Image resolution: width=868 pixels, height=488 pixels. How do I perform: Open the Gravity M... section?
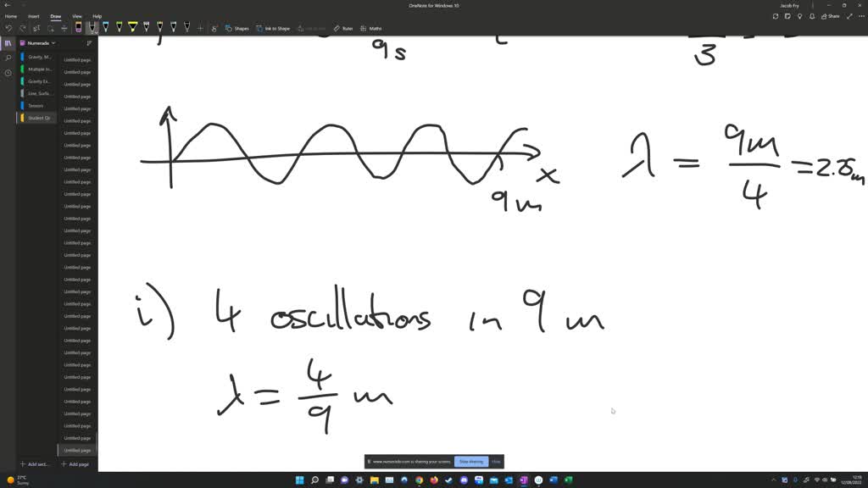coord(37,57)
